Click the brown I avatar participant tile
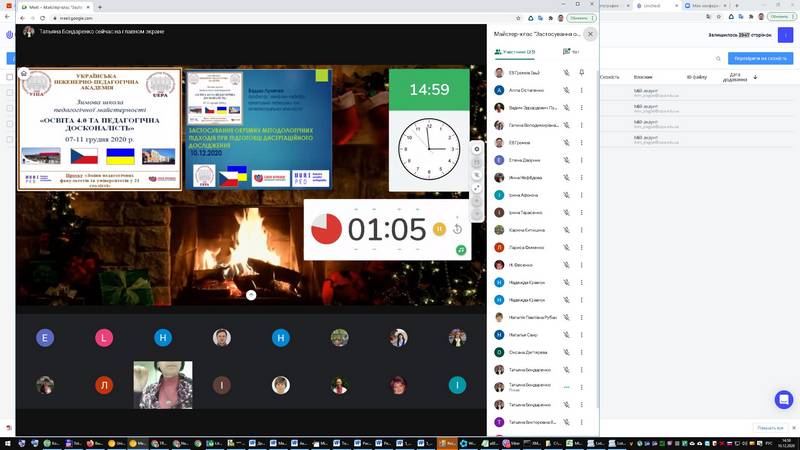Screen dimensions: 800x450 click(x=221, y=385)
